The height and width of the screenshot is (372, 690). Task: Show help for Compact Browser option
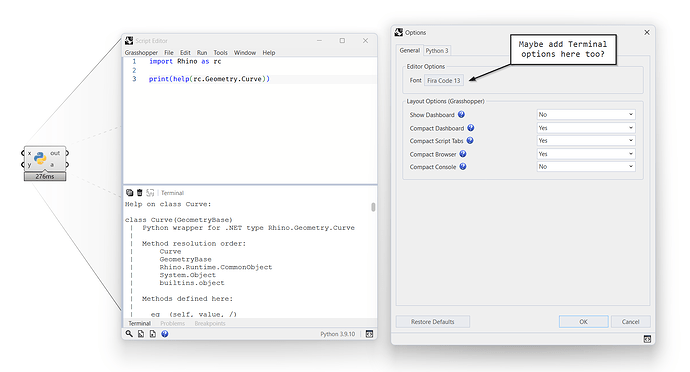463,154
